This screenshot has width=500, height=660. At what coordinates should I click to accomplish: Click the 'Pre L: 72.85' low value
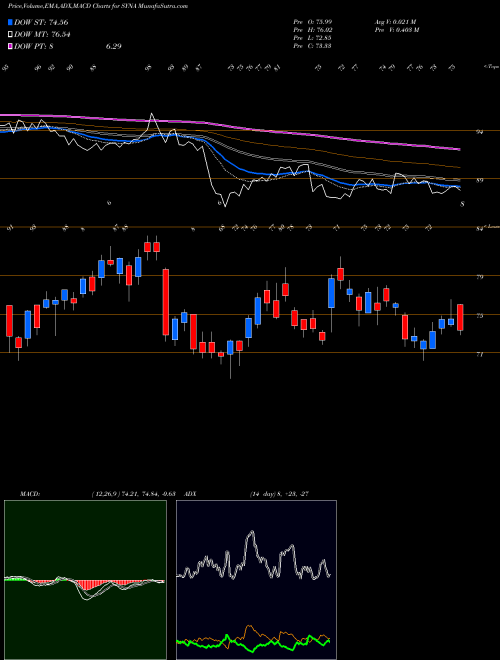[312, 38]
